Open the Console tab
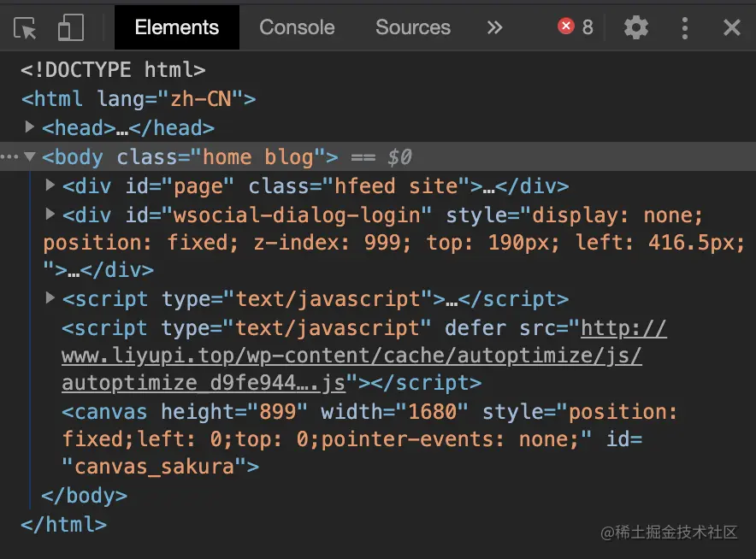This screenshot has height=559, width=756. (x=297, y=27)
